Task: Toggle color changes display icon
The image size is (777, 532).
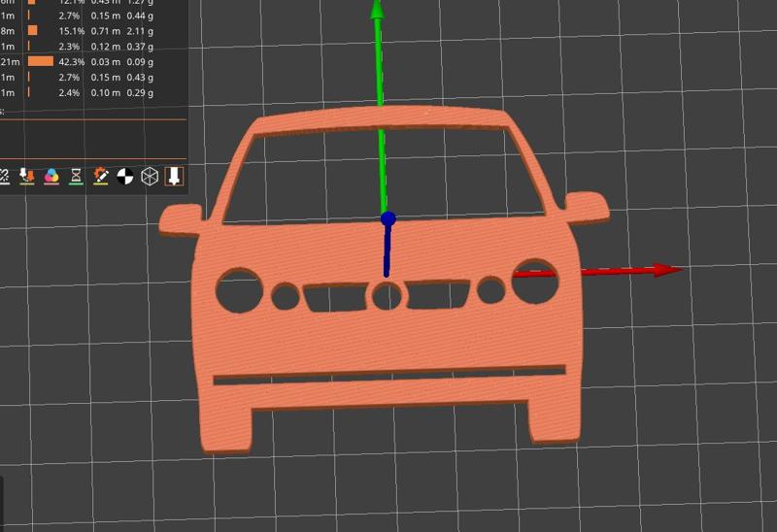Action: coord(51,176)
